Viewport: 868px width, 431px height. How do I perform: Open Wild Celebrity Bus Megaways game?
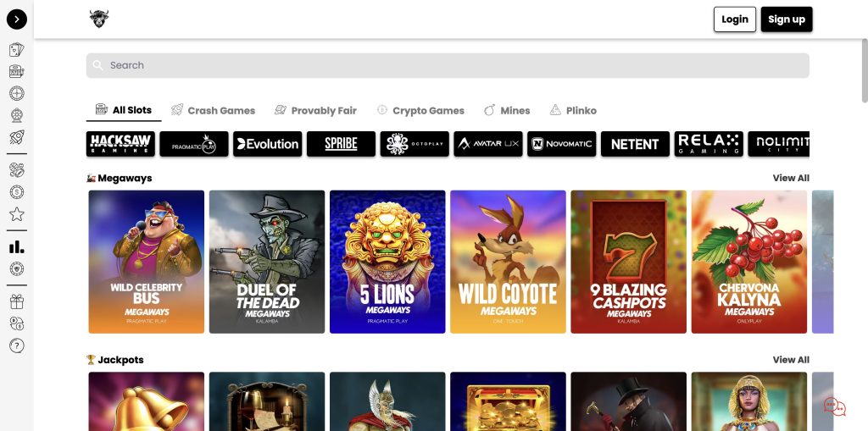pyautogui.click(x=146, y=262)
